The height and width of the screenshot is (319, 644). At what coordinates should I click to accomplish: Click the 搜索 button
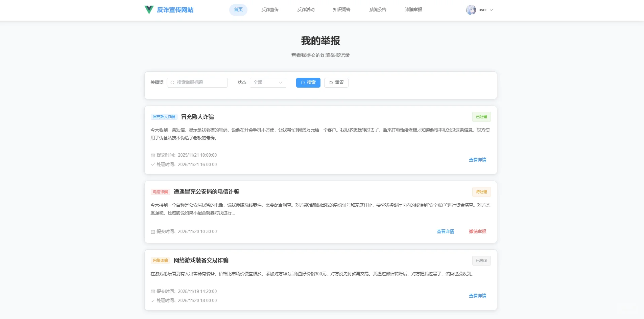click(x=308, y=83)
